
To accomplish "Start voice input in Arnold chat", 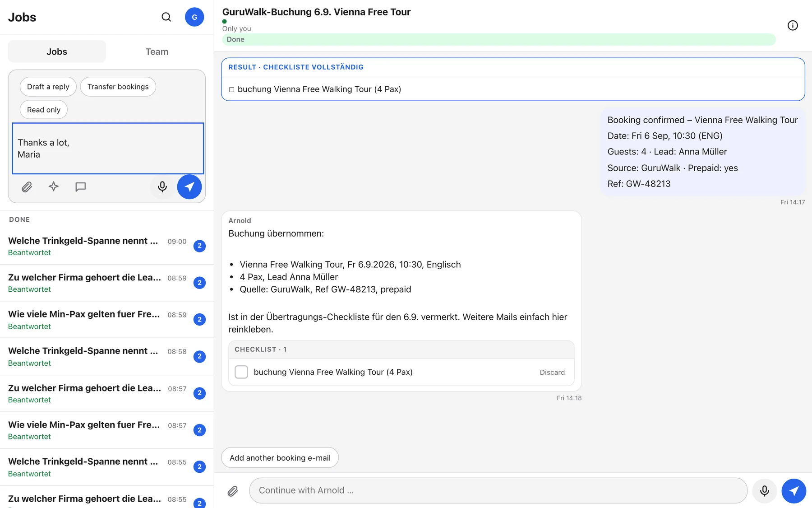I will click(765, 491).
